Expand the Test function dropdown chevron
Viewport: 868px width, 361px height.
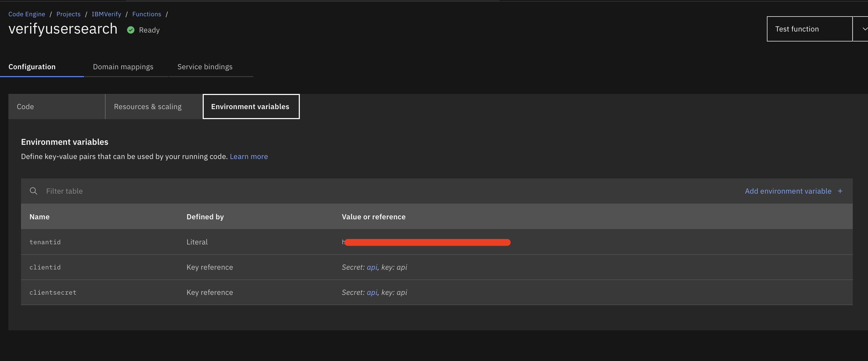pyautogui.click(x=864, y=29)
